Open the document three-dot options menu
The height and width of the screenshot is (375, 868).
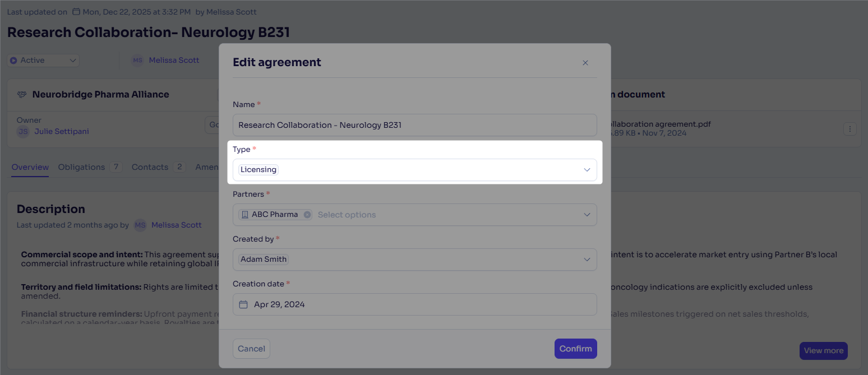[x=850, y=129]
